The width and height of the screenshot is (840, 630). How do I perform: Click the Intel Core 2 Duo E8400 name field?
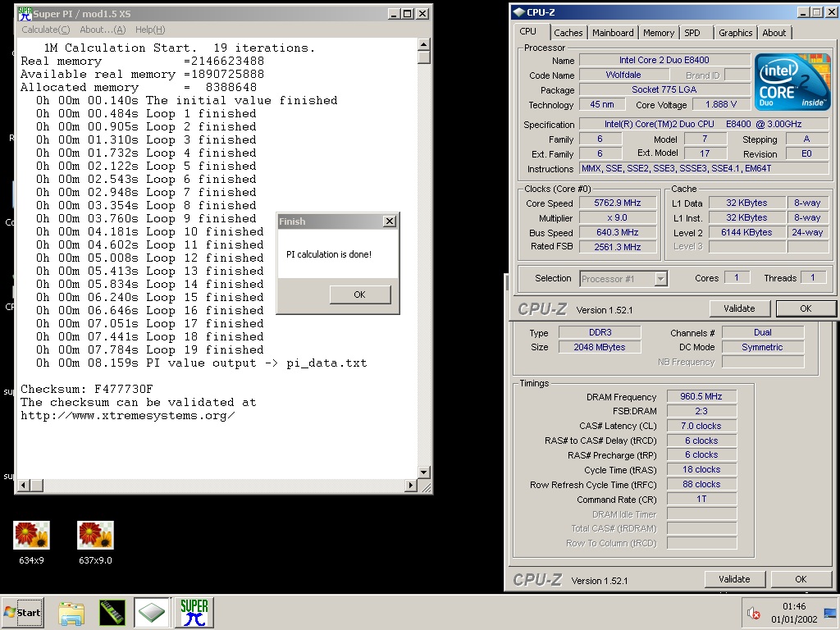[x=664, y=60]
